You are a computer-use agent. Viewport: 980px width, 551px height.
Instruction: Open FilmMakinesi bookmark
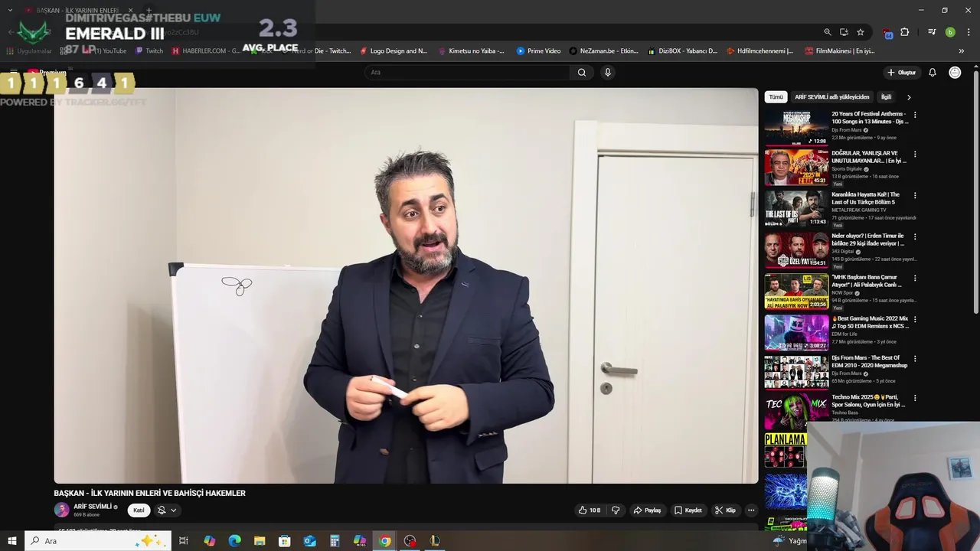(x=840, y=51)
